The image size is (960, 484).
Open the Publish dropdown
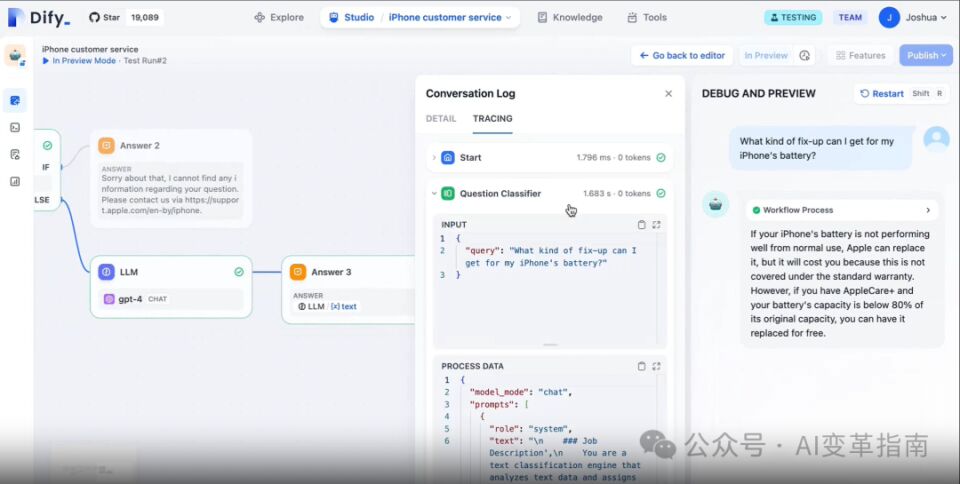[925, 56]
